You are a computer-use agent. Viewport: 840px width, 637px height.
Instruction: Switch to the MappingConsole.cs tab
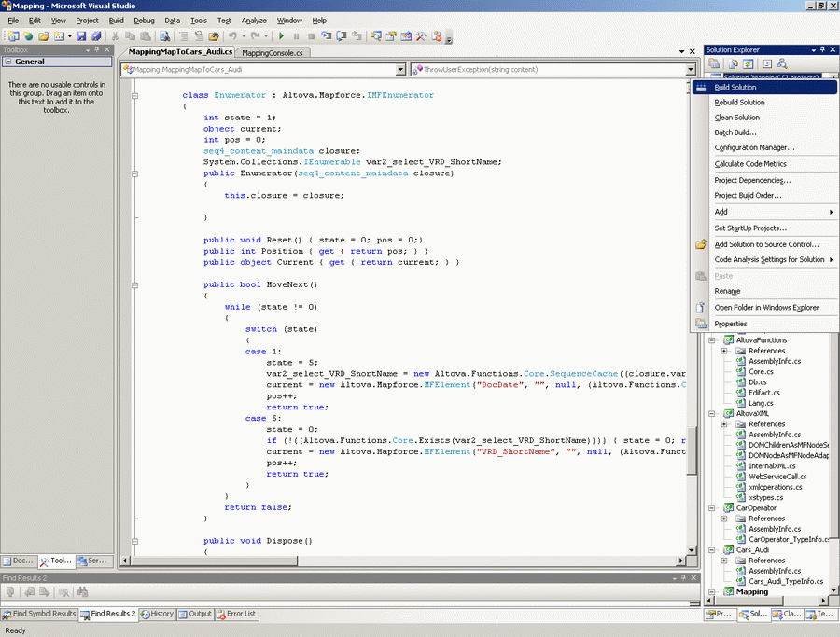(x=273, y=53)
